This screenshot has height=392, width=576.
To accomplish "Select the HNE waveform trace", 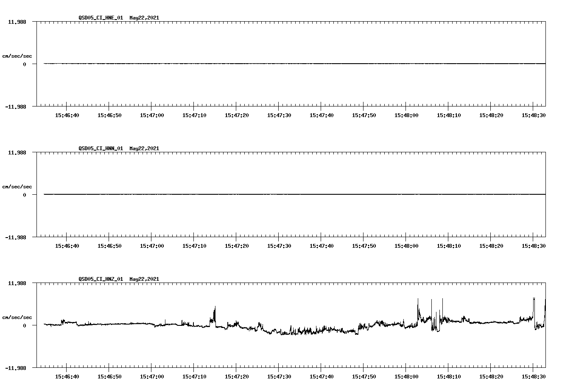I will (x=254, y=64).
